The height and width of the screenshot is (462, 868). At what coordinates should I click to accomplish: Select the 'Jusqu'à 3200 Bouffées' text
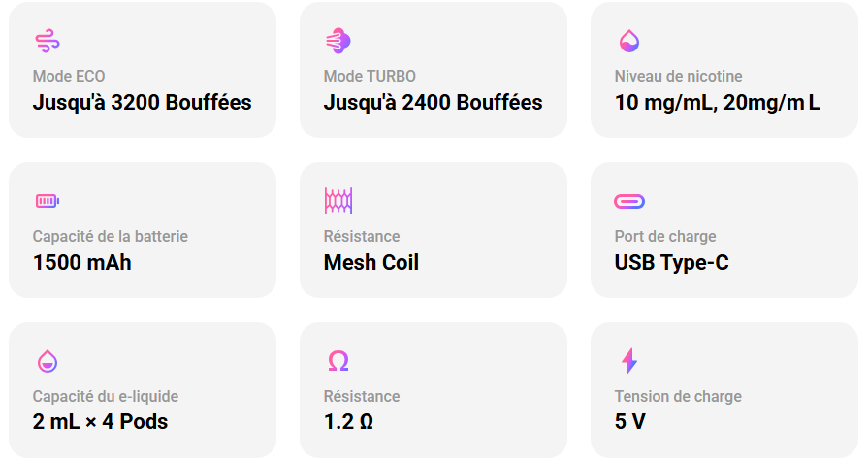click(x=142, y=103)
